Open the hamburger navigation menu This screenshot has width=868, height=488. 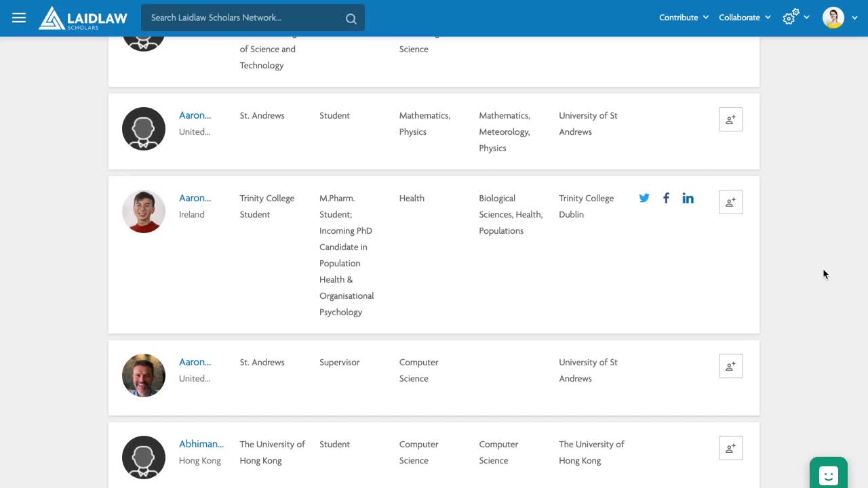click(x=19, y=18)
